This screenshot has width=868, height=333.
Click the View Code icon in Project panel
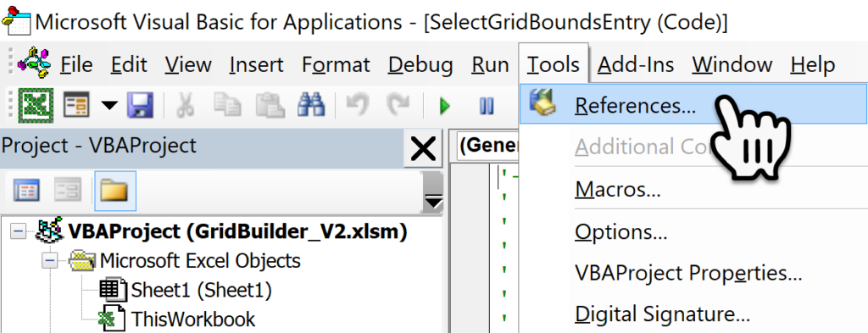[26, 191]
